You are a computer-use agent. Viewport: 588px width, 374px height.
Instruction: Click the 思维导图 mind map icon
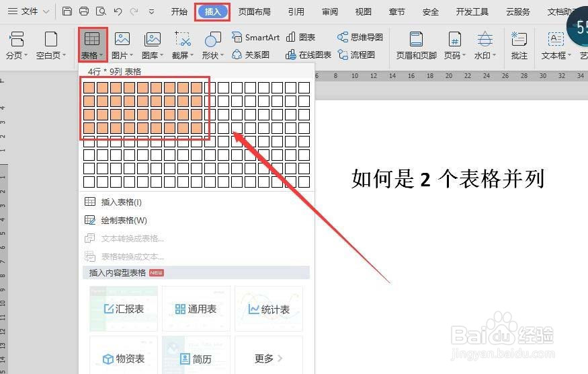pos(360,37)
